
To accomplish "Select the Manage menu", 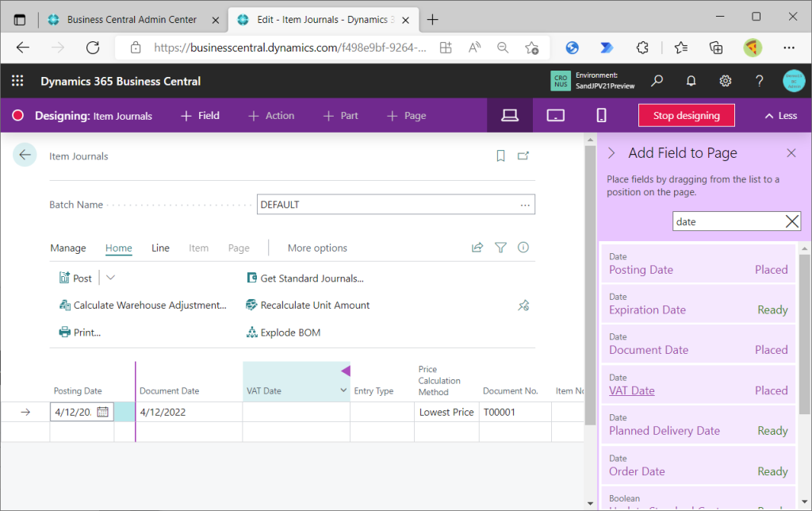I will pyautogui.click(x=68, y=248).
